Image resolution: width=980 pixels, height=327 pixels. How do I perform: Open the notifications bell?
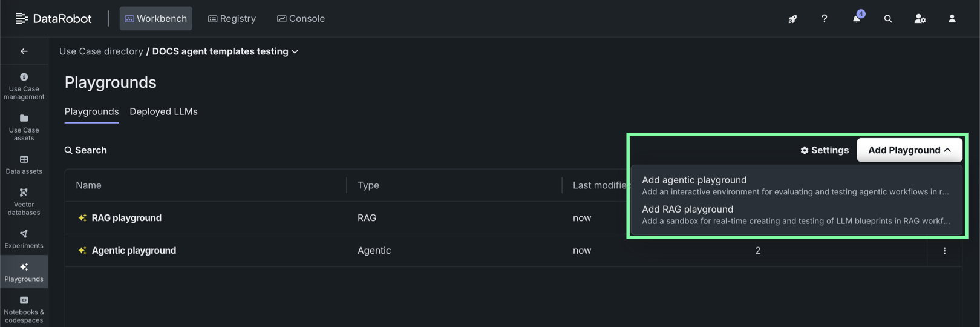[857, 19]
